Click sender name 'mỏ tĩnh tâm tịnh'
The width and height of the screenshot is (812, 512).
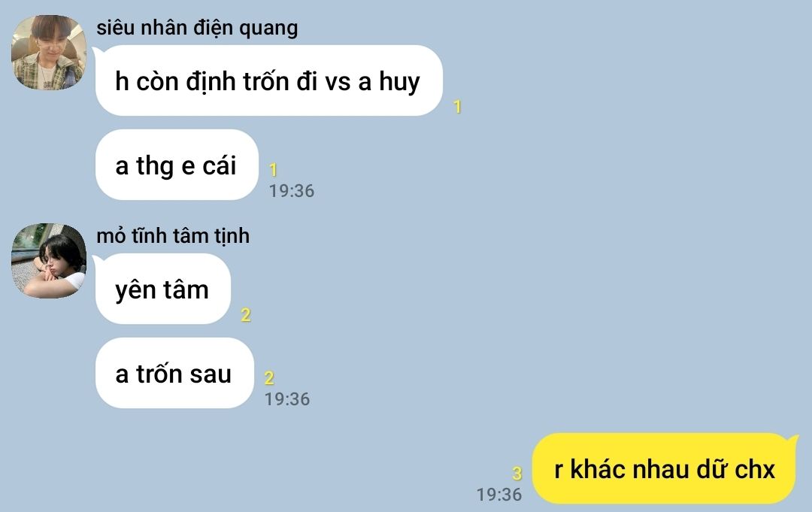click(173, 236)
